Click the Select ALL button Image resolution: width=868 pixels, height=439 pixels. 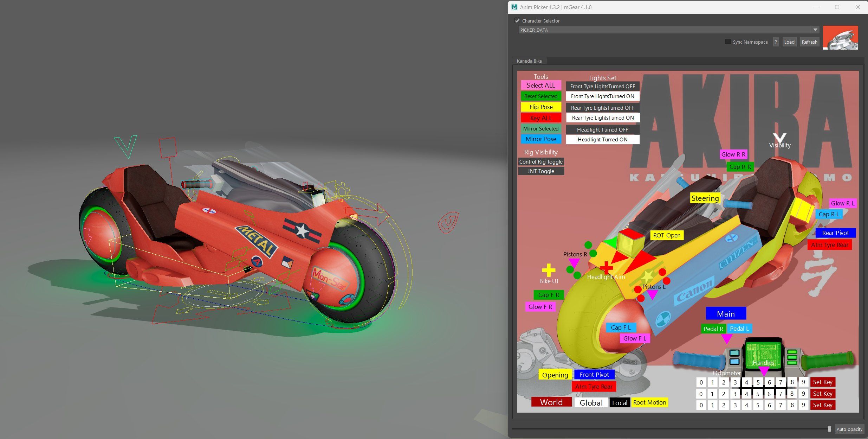point(540,85)
